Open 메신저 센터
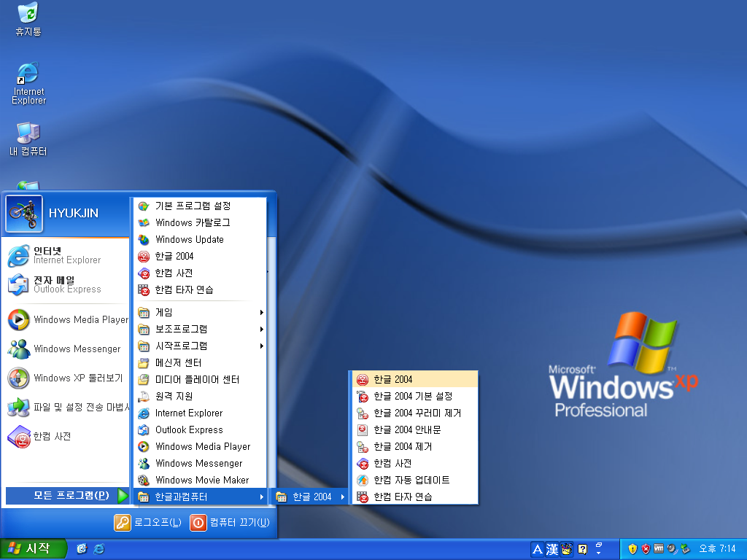The height and width of the screenshot is (560, 747). click(x=200, y=363)
